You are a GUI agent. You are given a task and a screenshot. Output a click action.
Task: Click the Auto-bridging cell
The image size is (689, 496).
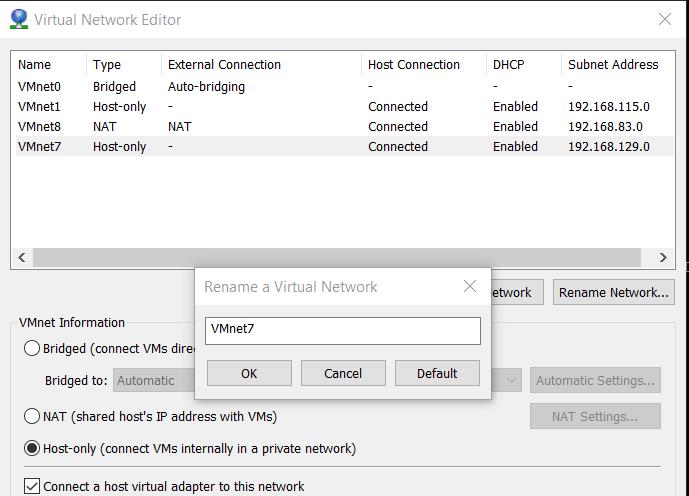click(206, 87)
